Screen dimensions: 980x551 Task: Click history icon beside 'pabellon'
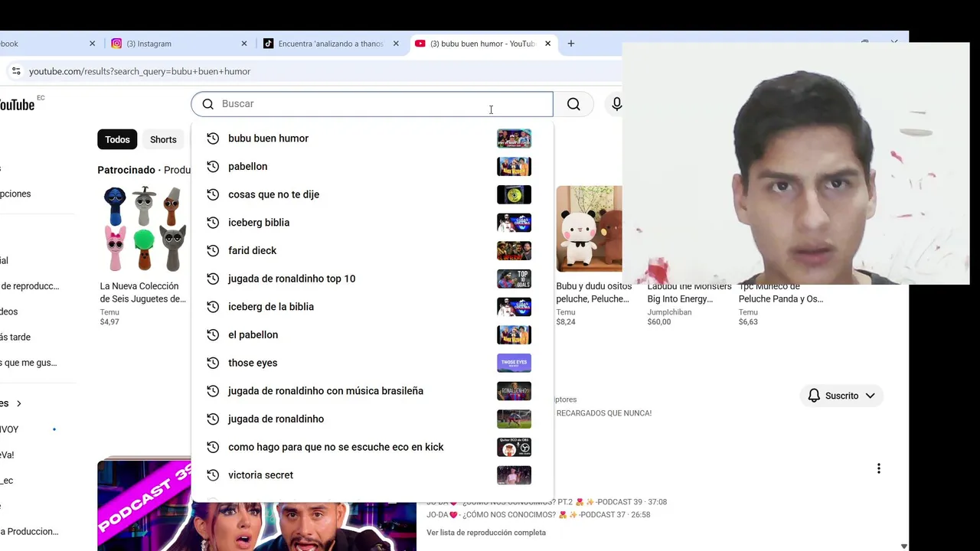(x=213, y=166)
